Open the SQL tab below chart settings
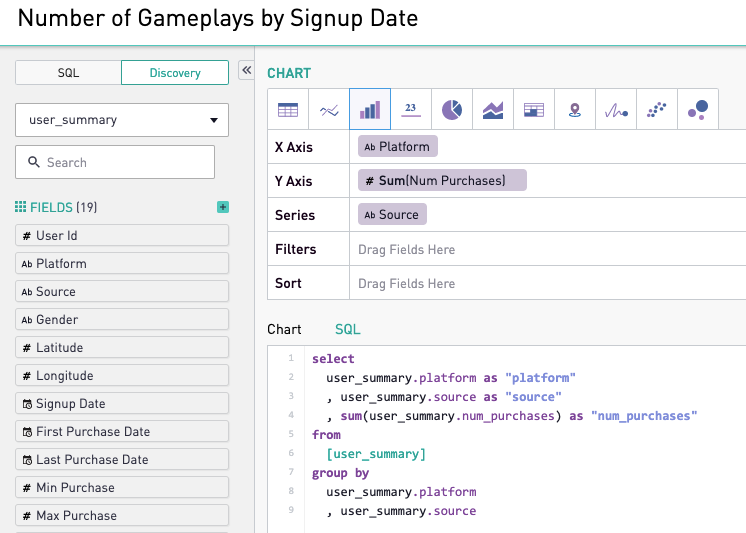746x533 pixels. pyautogui.click(x=347, y=329)
